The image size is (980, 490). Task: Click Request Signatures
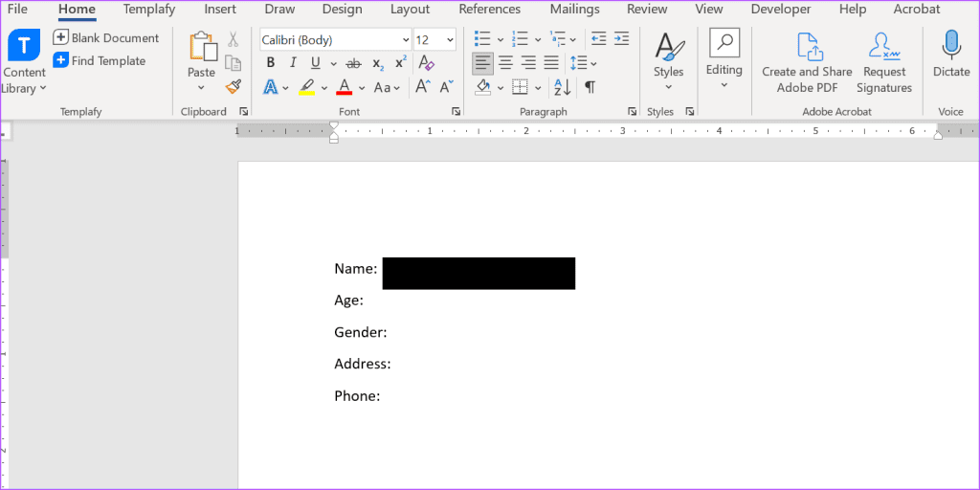[884, 63]
